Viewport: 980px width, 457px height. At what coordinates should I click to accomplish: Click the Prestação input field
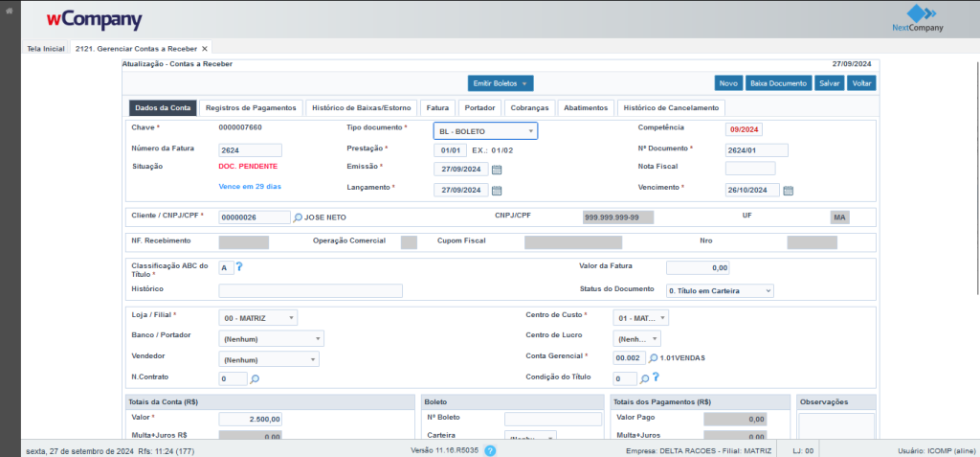tap(450, 150)
